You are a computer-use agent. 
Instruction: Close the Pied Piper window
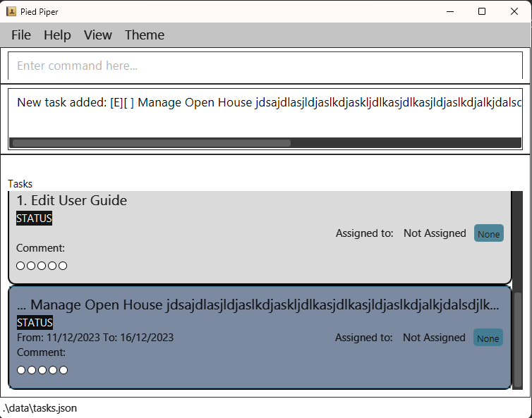[514, 11]
